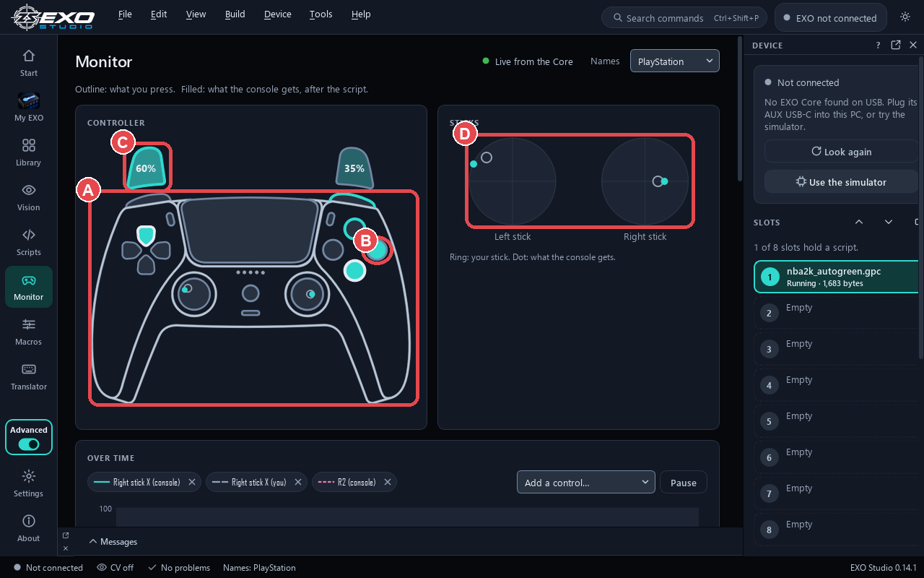Open the File menu

(125, 14)
